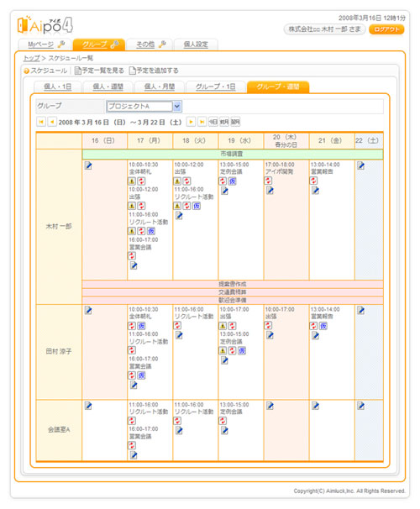
Task: Click repeat icon under アイポ開発 event
Action: [268, 181]
